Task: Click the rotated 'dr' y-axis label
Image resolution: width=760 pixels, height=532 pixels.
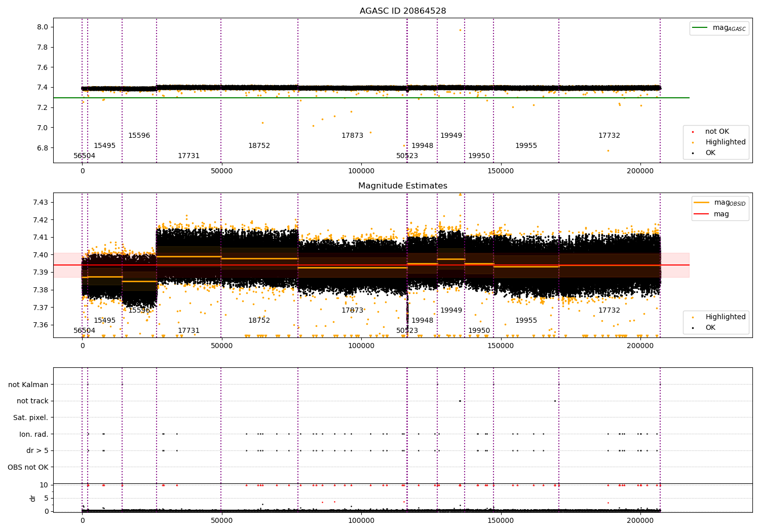Action: coord(33,498)
